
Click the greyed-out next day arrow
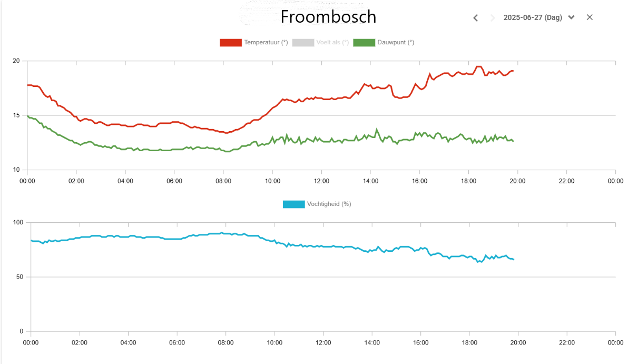[x=493, y=18]
